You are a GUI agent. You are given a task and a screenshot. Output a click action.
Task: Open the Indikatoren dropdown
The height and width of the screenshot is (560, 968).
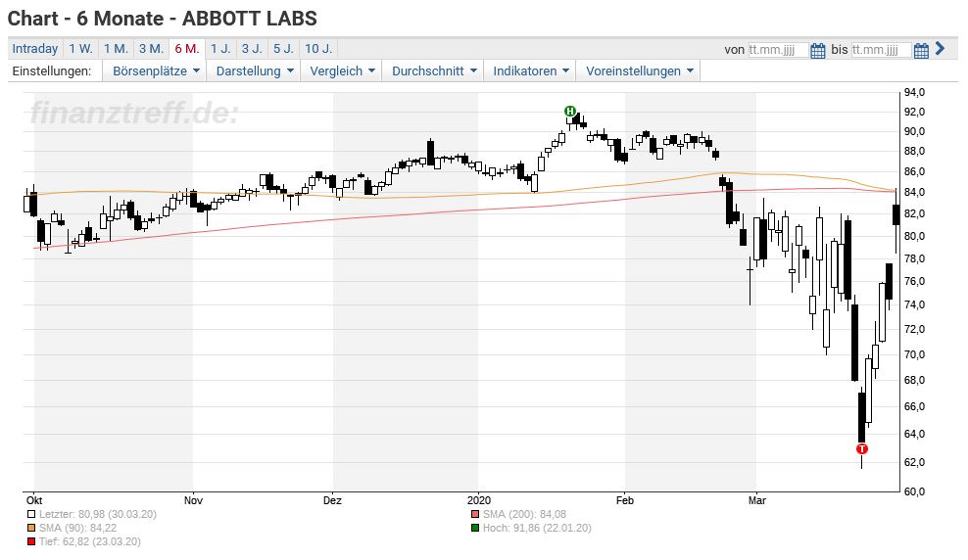point(530,70)
